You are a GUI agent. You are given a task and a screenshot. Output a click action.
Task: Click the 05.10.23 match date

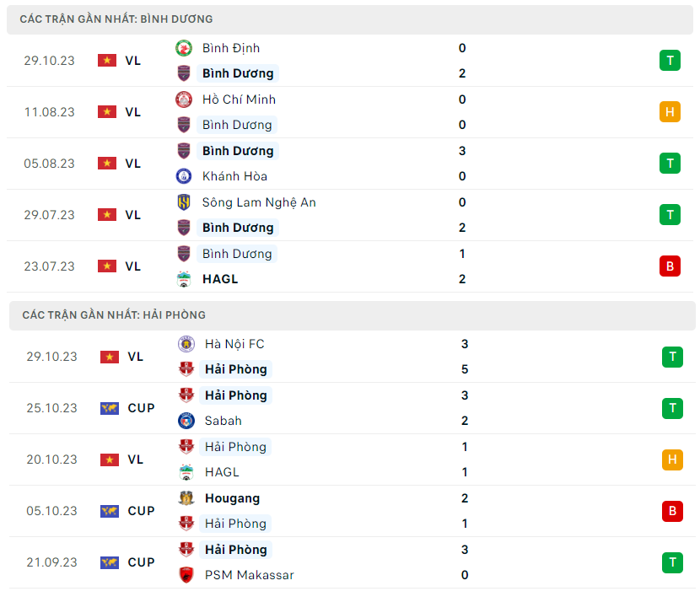[51, 511]
